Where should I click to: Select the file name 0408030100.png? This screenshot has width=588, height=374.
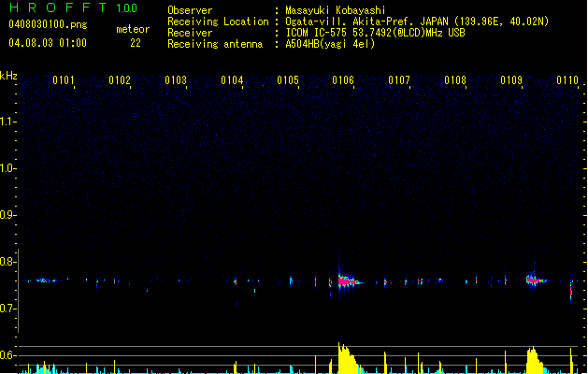[48, 24]
